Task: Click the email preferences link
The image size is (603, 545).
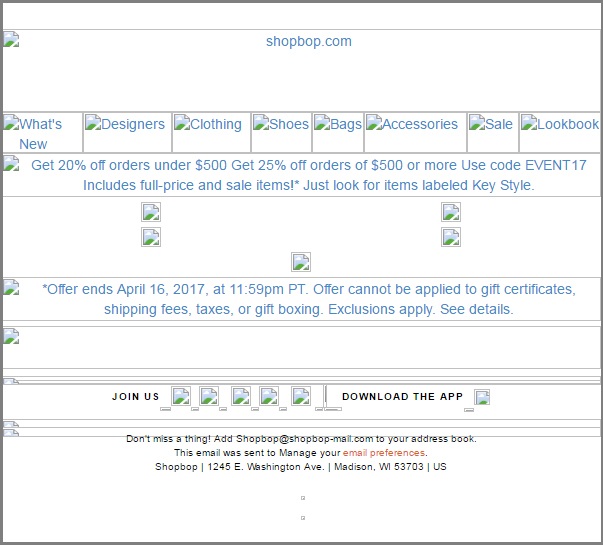Action: [x=384, y=453]
